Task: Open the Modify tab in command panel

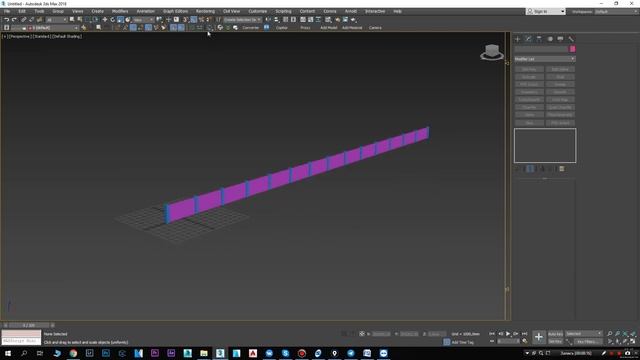Action: 529,39
